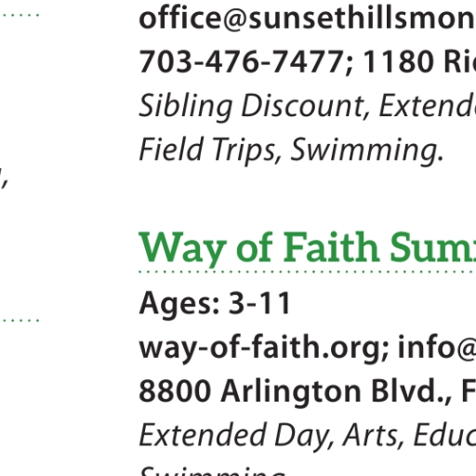Click the green dotted line beside office email

click(x=20, y=15)
